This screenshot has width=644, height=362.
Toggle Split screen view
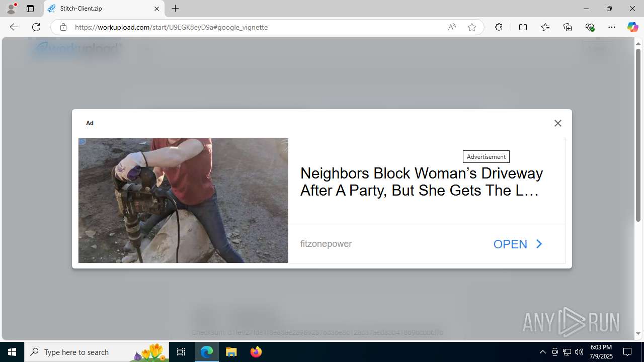(x=523, y=27)
